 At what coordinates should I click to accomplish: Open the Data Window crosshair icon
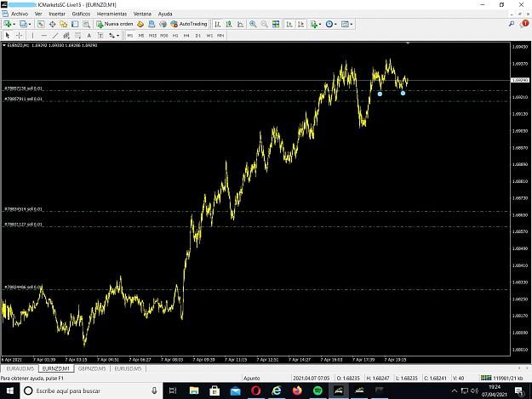(x=52, y=24)
